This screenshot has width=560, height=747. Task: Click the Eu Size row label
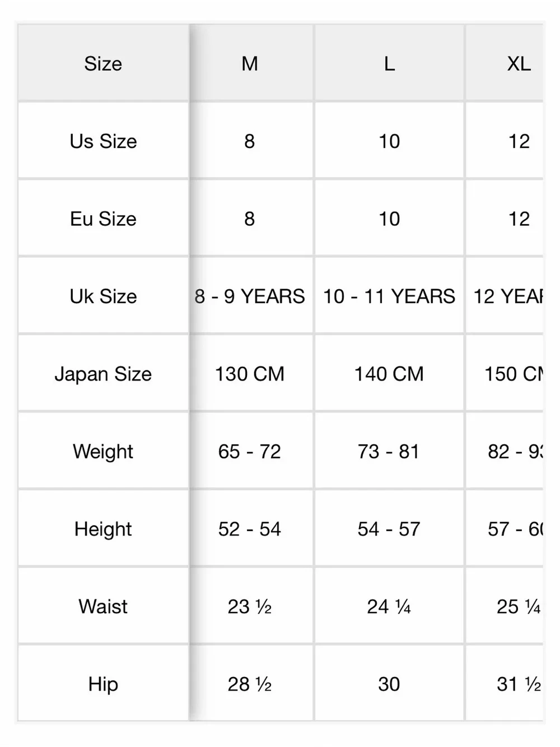[x=103, y=219]
